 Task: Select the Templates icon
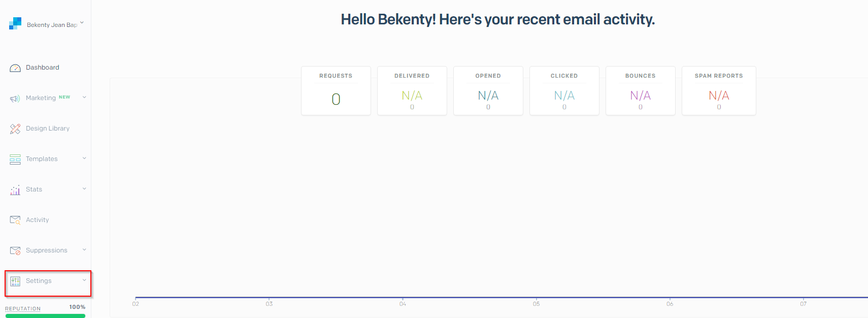pos(15,158)
